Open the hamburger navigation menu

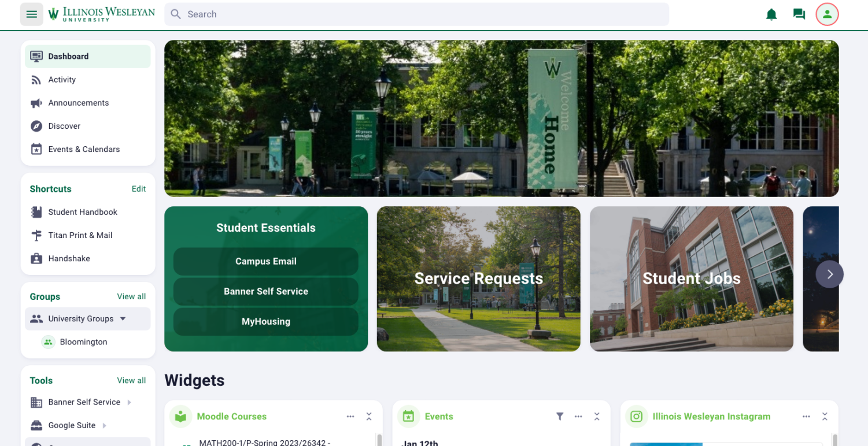point(32,14)
